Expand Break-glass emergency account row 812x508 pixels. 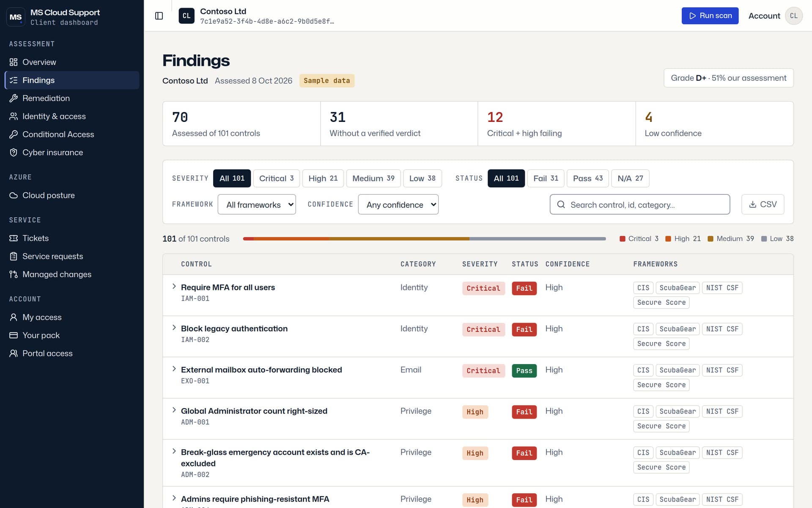point(174,451)
